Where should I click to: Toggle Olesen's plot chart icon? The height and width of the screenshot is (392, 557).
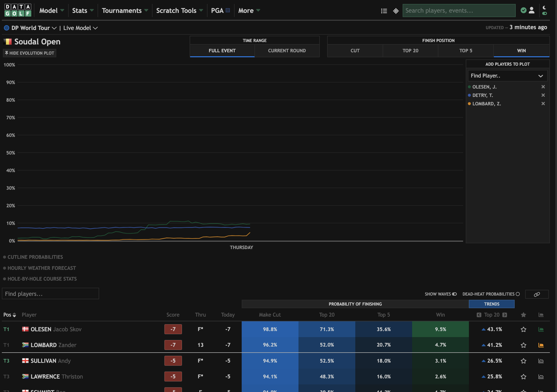pyautogui.click(x=541, y=329)
